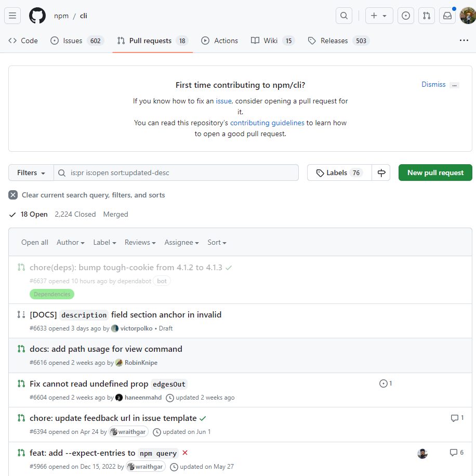Open the Labels button

coord(339,173)
